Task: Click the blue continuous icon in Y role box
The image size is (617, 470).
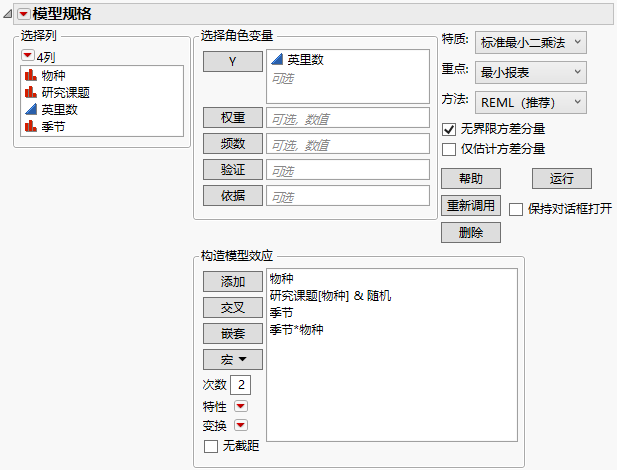Action: [x=277, y=59]
